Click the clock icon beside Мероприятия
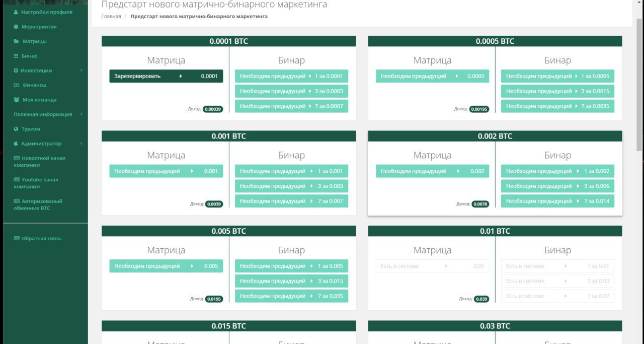This screenshot has width=644, height=344. pos(16,27)
